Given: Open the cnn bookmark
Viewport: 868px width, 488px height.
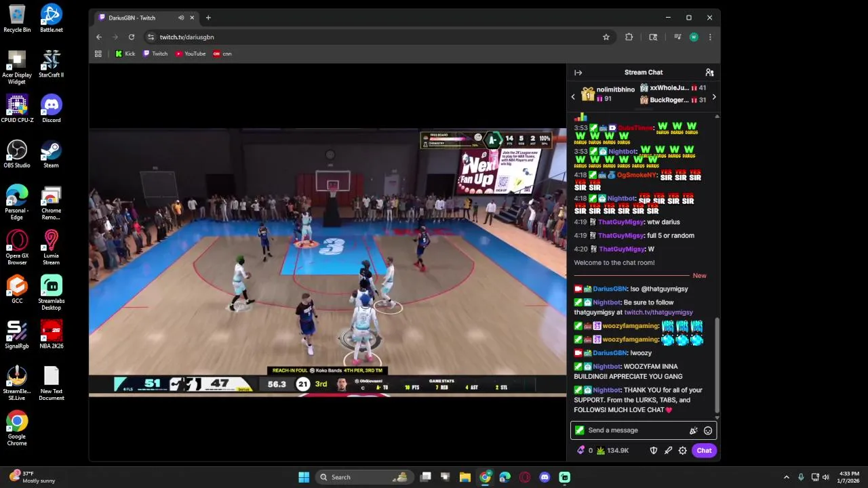Looking at the screenshot, I should tap(222, 54).
